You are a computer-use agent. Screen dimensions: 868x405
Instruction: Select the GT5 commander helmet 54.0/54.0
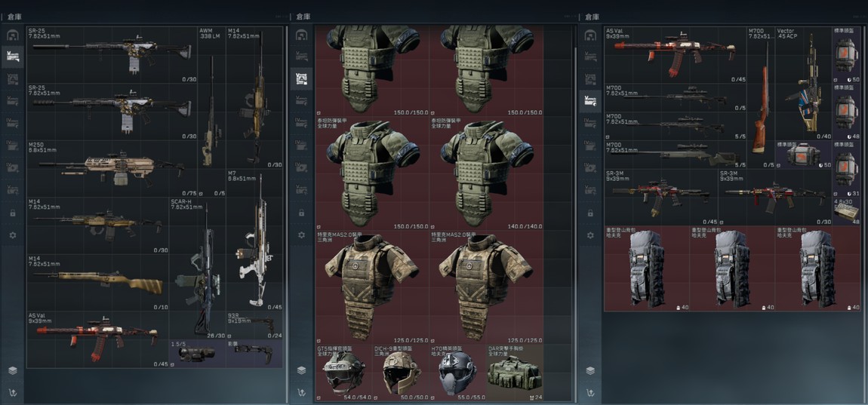[x=343, y=373]
